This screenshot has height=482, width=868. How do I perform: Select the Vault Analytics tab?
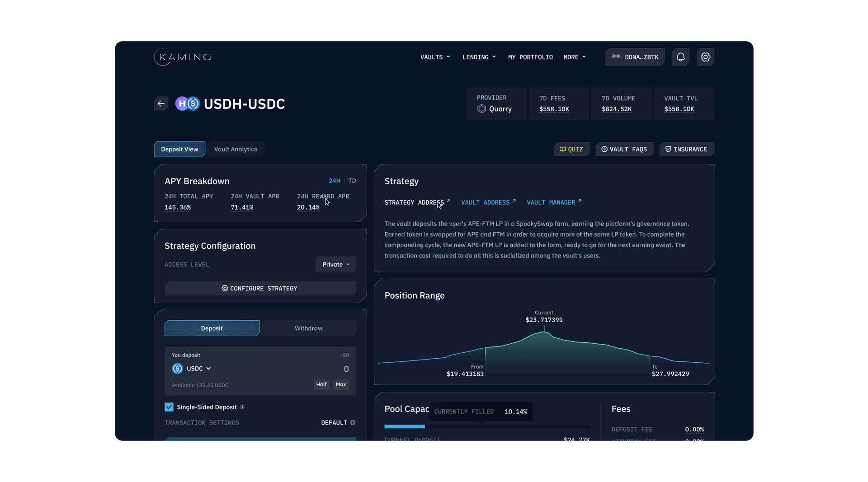click(236, 149)
